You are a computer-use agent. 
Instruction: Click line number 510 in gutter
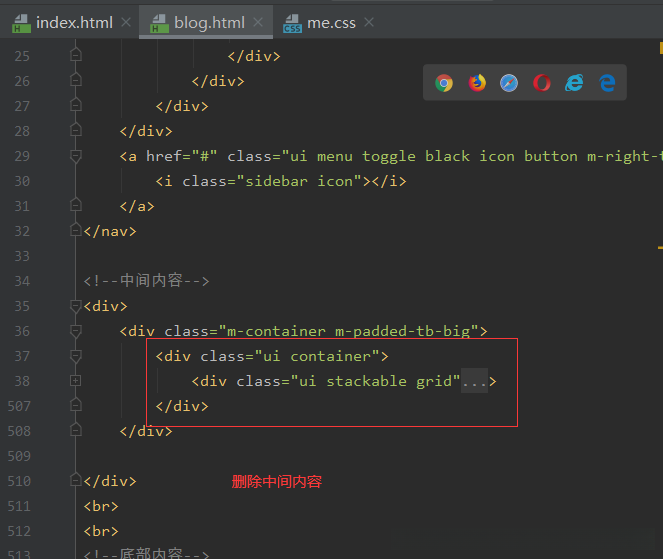click(x=19, y=481)
